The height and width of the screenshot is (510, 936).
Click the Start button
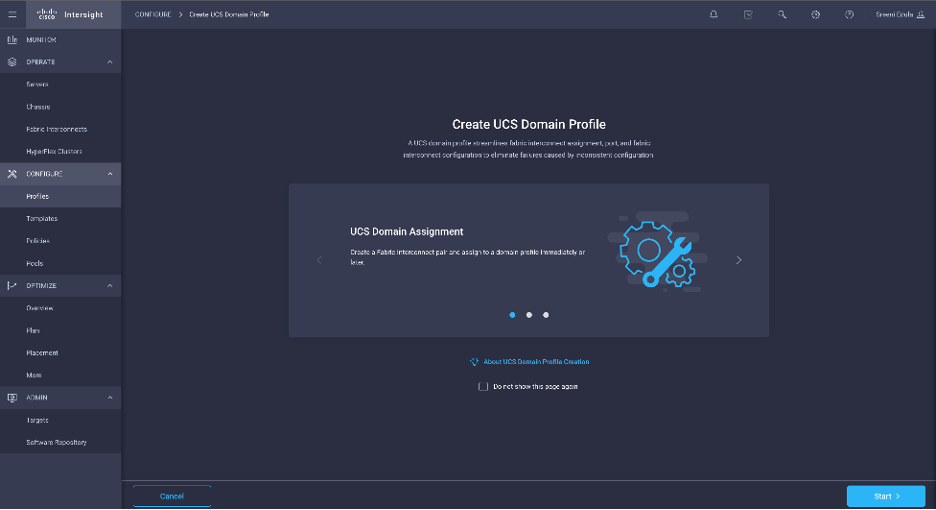(x=886, y=496)
